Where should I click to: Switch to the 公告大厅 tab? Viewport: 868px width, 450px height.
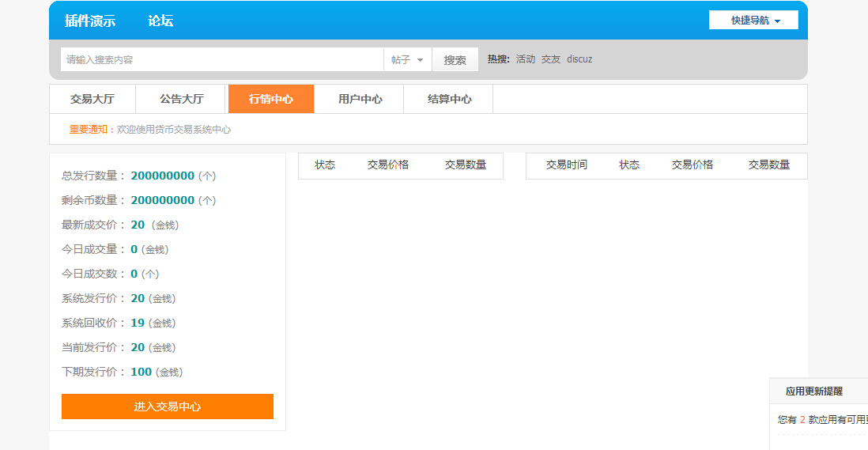(x=182, y=99)
